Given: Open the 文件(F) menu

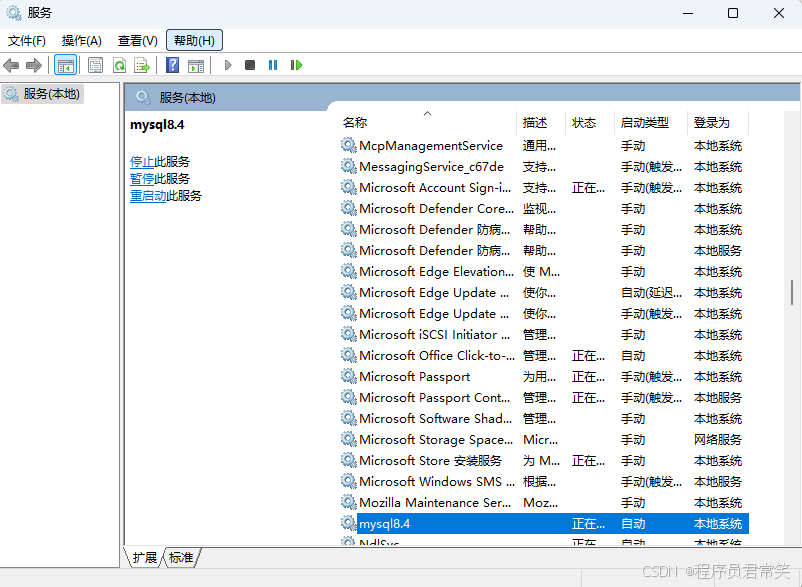Looking at the screenshot, I should click(27, 40).
